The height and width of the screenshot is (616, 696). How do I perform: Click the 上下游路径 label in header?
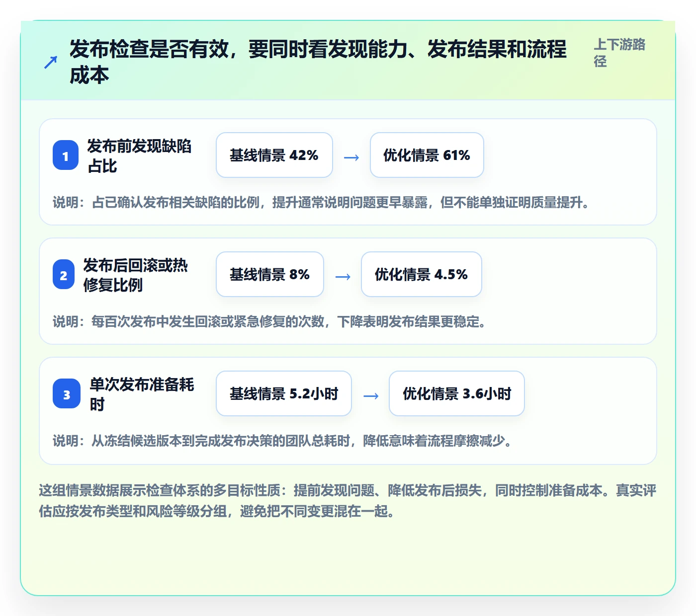point(619,53)
